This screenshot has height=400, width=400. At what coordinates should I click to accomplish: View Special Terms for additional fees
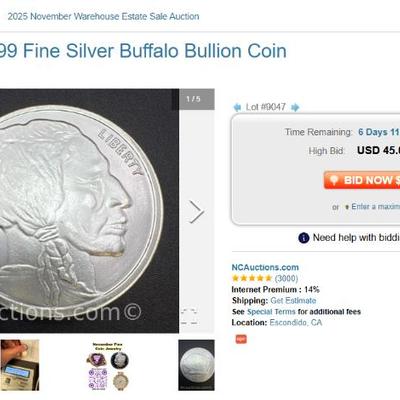click(x=271, y=312)
